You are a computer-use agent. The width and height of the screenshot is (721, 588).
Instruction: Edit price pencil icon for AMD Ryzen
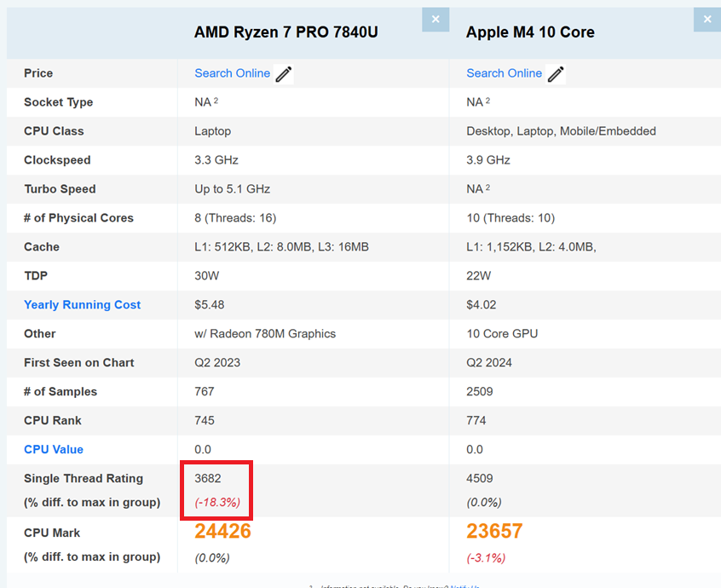[283, 74]
